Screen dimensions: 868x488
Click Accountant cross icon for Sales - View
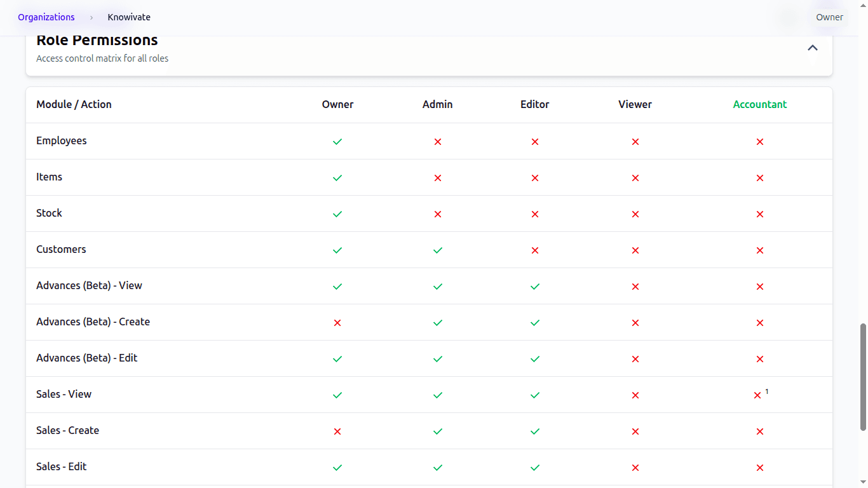coord(757,395)
